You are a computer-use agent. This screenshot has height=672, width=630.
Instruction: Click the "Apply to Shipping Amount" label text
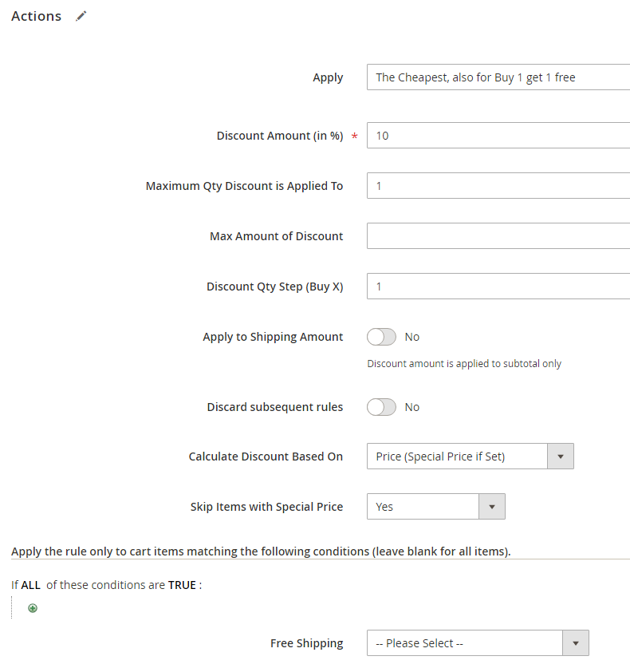(273, 337)
